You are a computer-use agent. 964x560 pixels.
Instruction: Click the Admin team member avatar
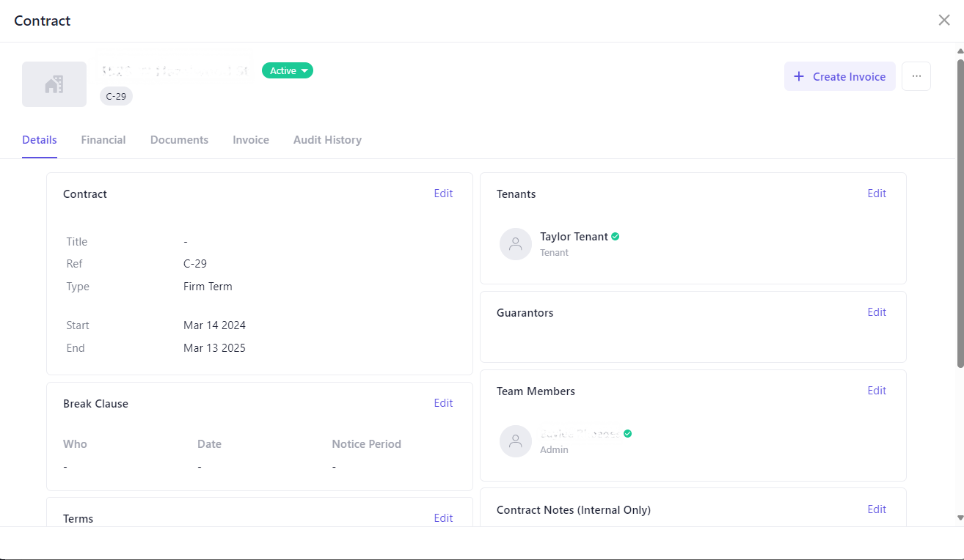(515, 441)
